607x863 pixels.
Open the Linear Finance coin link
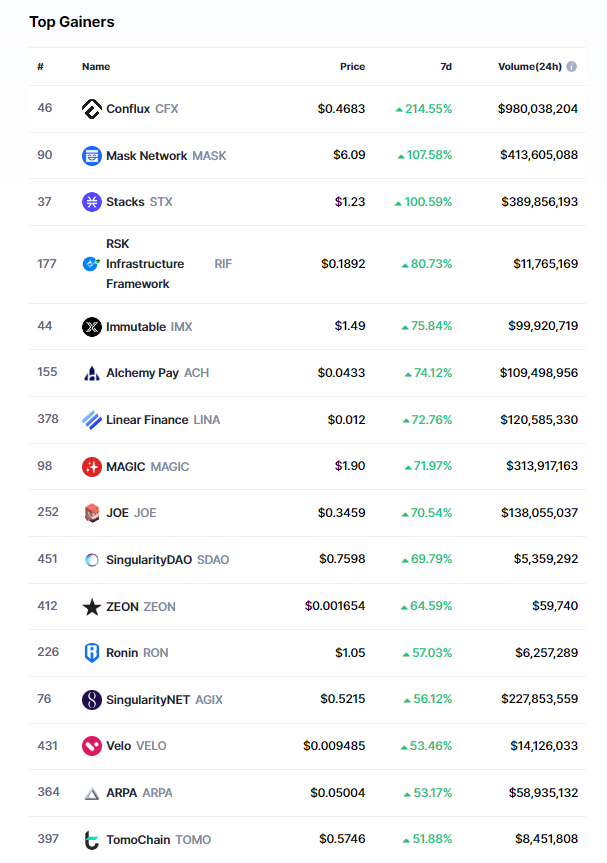(147, 420)
